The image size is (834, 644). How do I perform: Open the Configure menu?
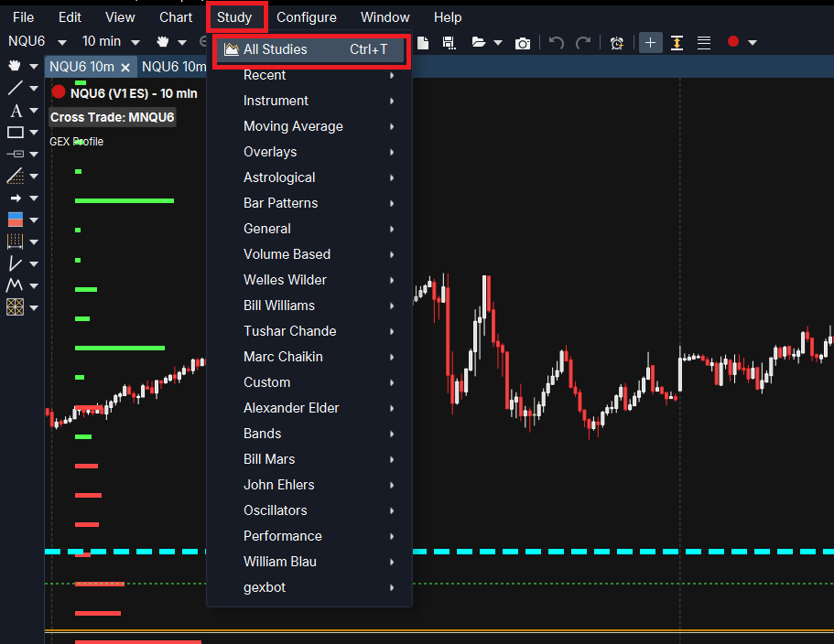point(307,17)
